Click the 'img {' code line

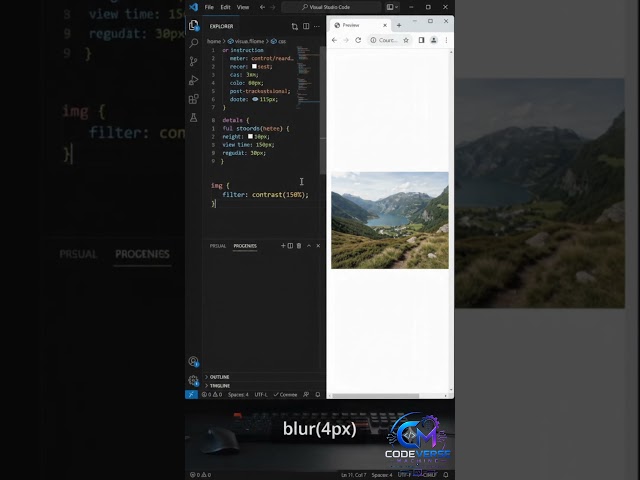pyautogui.click(x=220, y=185)
